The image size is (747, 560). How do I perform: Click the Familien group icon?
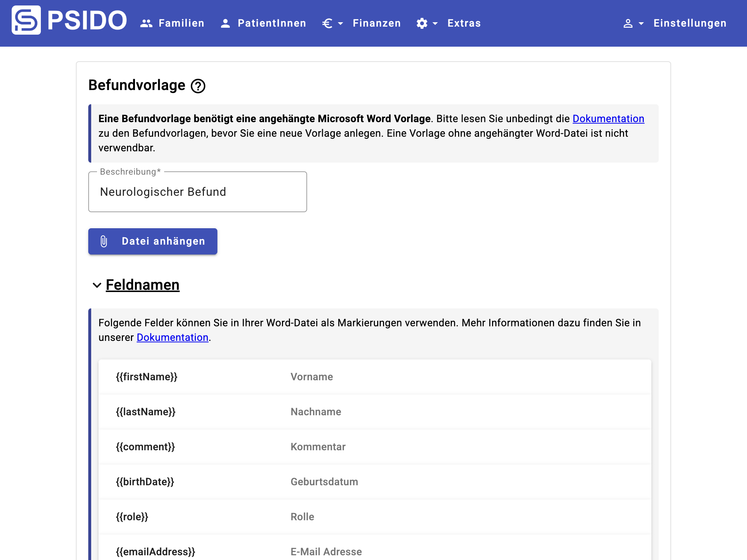click(x=146, y=23)
